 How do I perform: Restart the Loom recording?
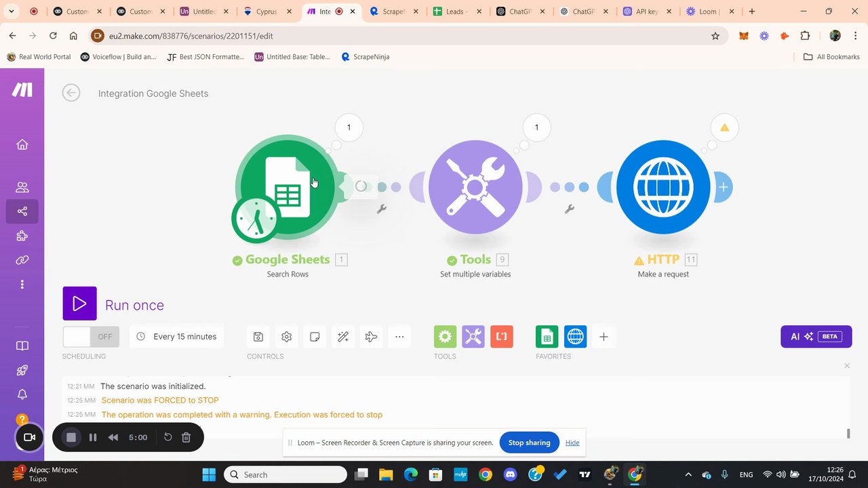pos(168,438)
